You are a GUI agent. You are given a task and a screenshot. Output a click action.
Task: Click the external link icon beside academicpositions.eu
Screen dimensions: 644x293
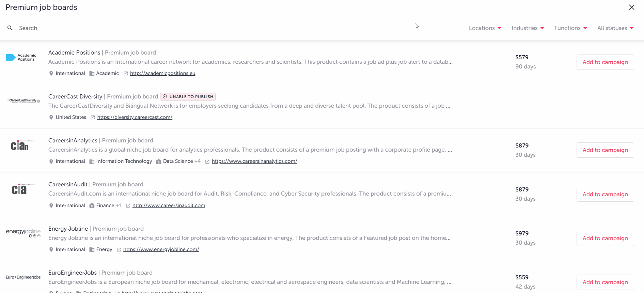click(125, 73)
